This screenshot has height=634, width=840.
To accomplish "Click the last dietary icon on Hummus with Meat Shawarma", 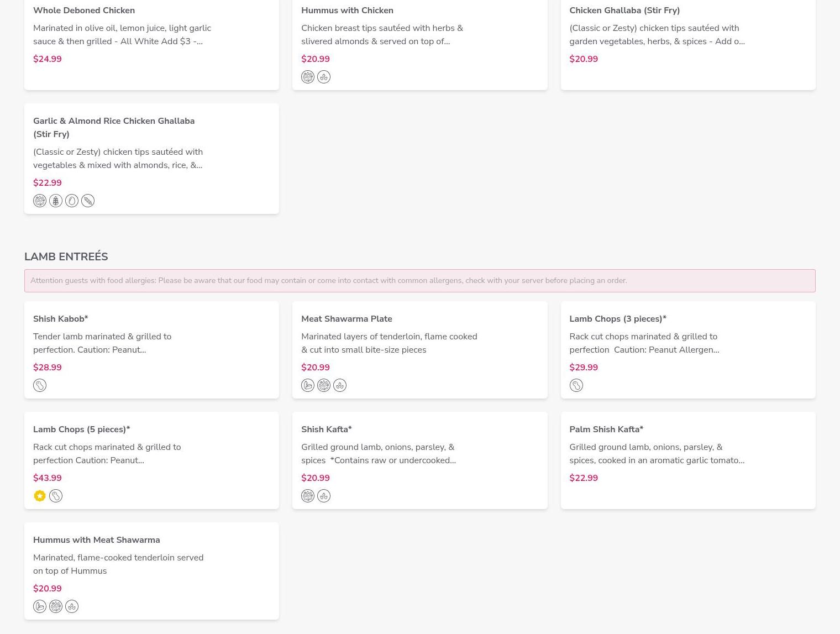I will (72, 606).
